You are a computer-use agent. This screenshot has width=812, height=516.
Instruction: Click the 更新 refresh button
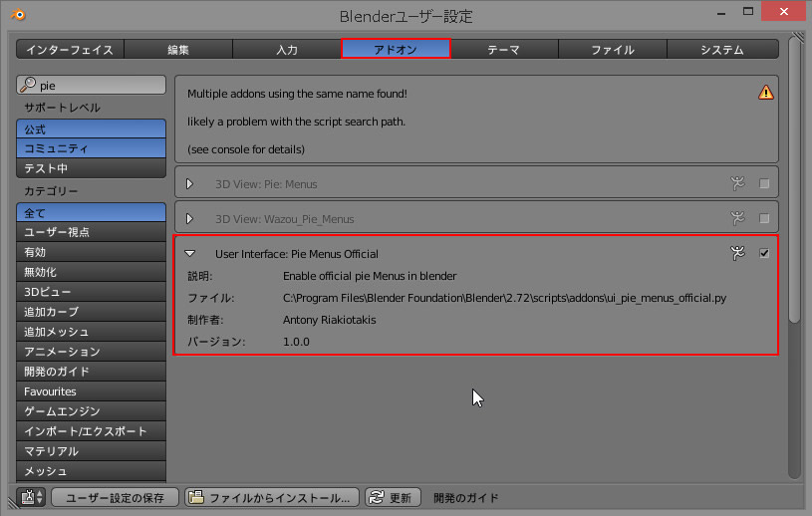[394, 497]
